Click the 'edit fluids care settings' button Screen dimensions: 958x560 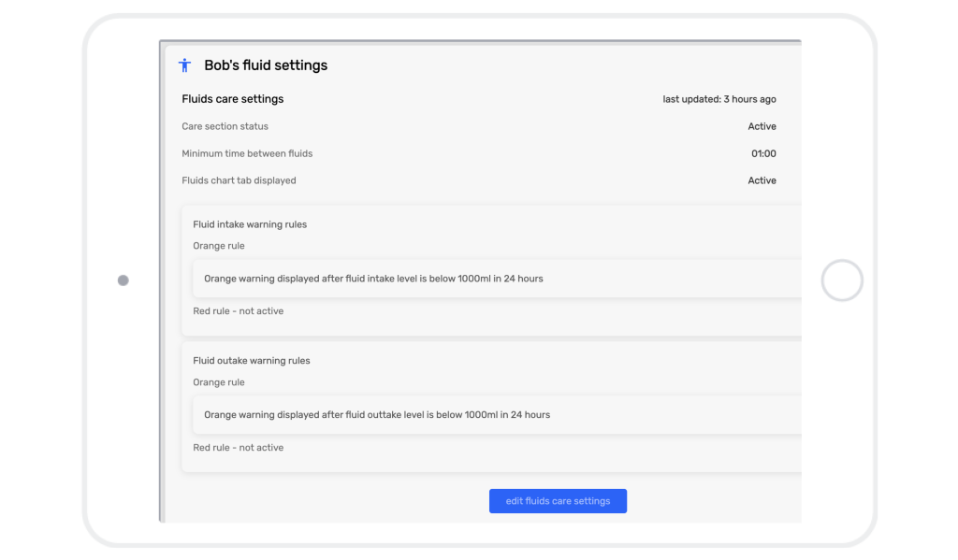click(558, 501)
